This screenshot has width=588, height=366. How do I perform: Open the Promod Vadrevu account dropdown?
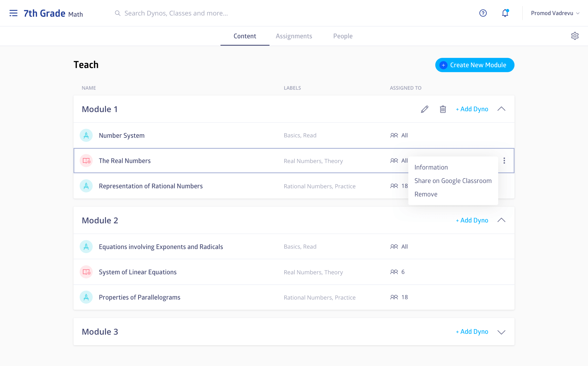[x=555, y=13]
